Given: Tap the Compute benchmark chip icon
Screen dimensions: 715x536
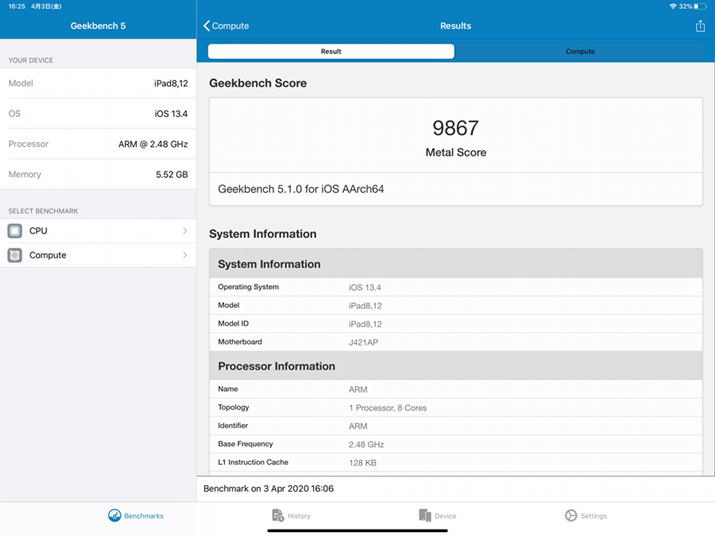Looking at the screenshot, I should pyautogui.click(x=15, y=255).
